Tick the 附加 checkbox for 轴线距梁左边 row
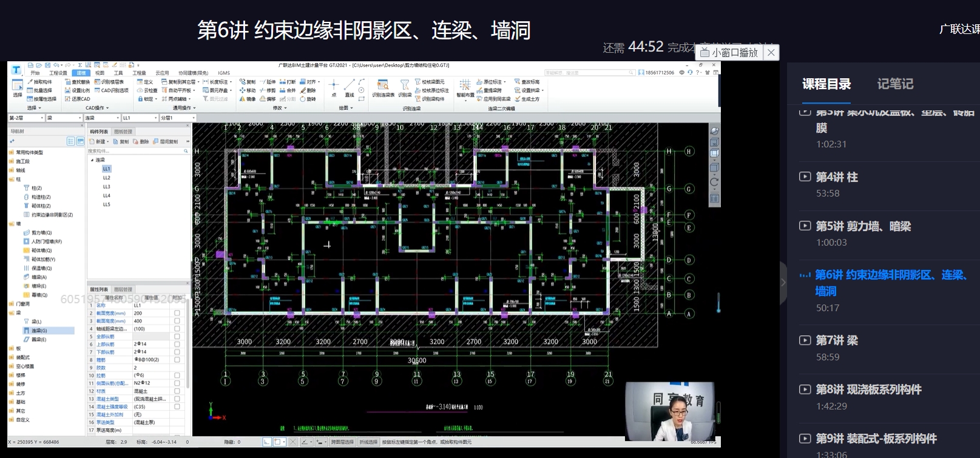The height and width of the screenshot is (458, 980). click(x=177, y=329)
